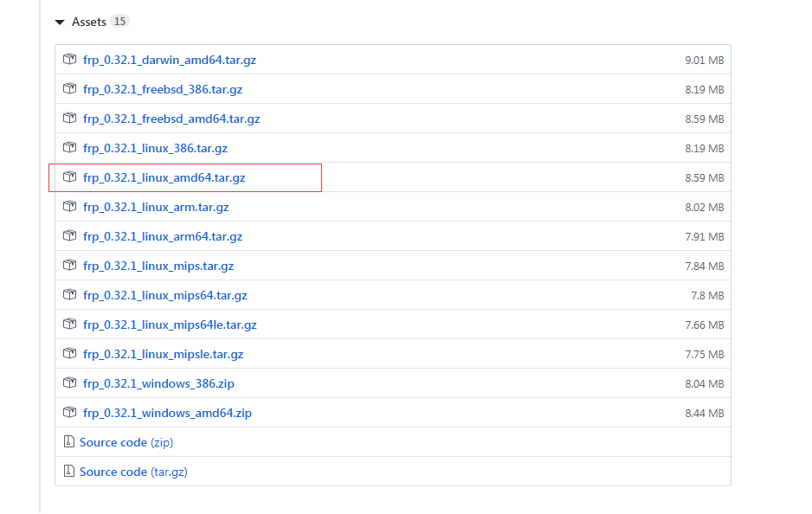Download frp_0.32.1_windows_386.zip
The image size is (812, 514).
coord(158,383)
